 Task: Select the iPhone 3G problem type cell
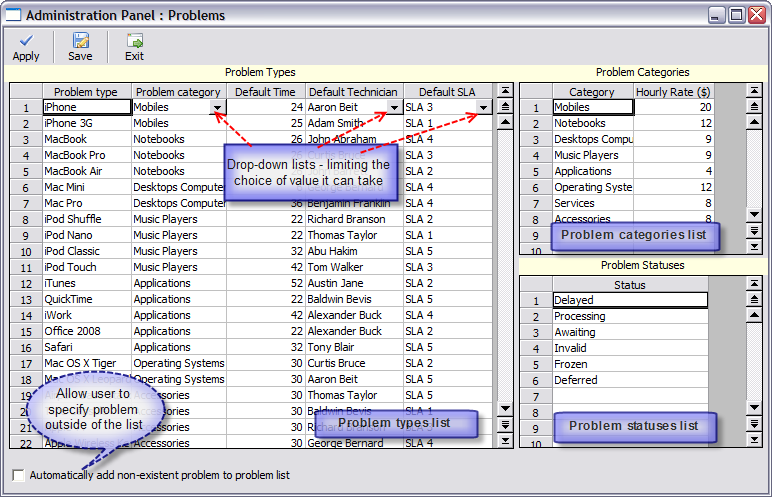(x=87, y=123)
